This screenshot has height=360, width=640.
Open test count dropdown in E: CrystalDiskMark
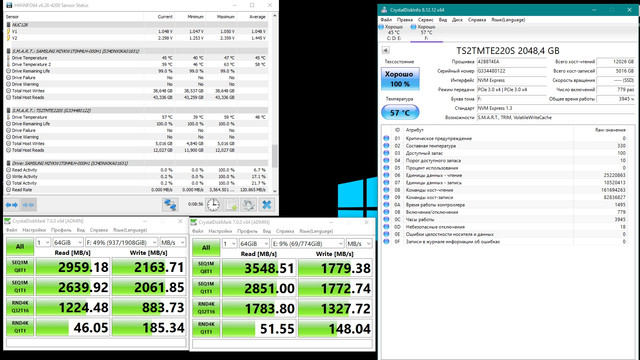[x=229, y=244]
